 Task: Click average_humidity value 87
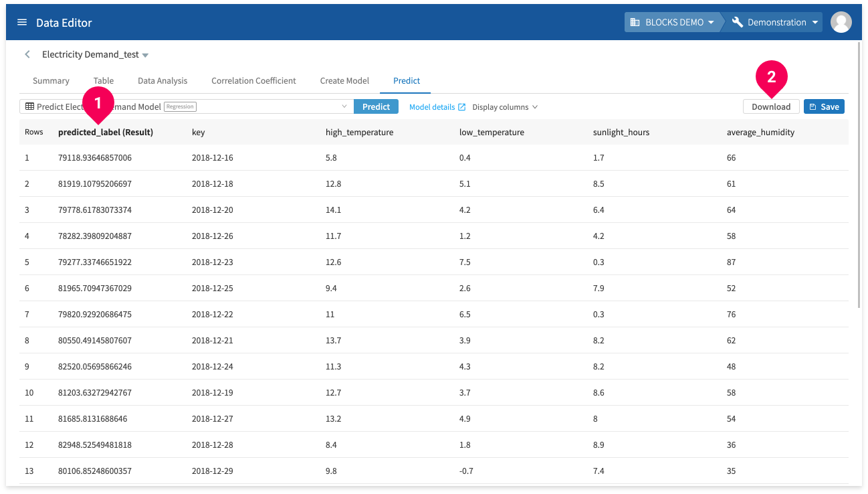[x=732, y=262]
